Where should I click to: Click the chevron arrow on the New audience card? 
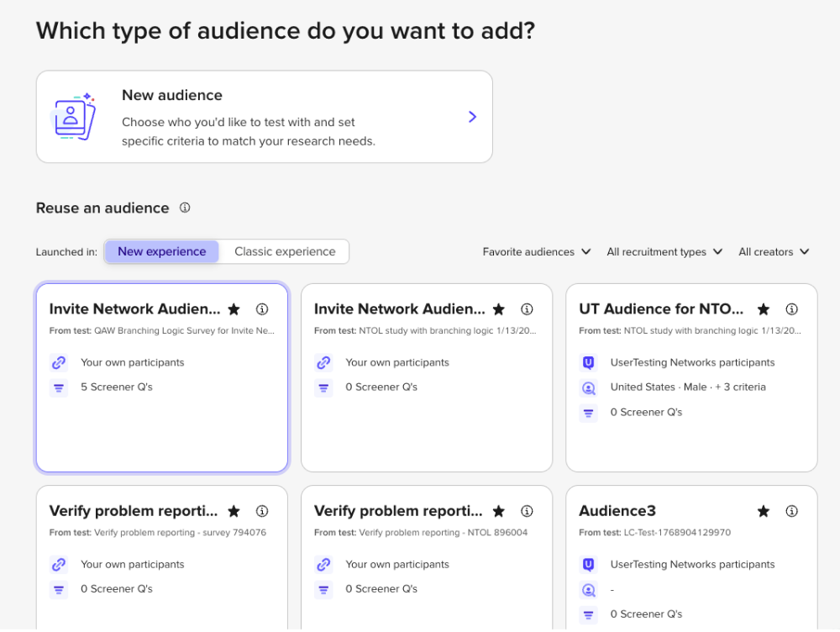click(x=472, y=116)
